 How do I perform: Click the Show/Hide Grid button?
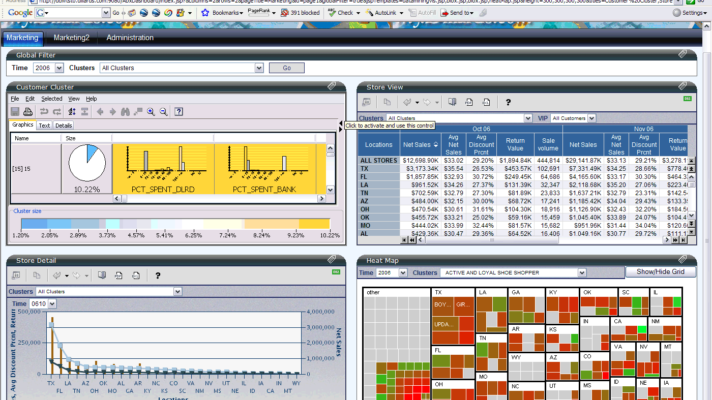tap(660, 272)
